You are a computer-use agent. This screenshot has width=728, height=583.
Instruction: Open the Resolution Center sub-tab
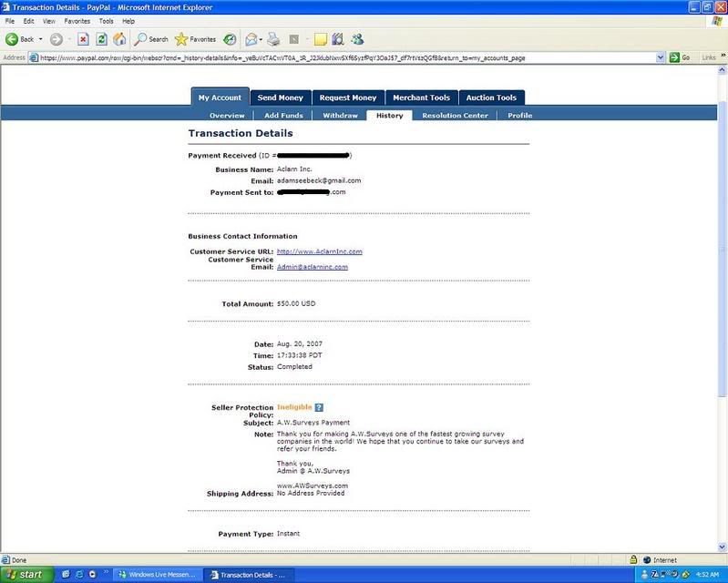(455, 116)
